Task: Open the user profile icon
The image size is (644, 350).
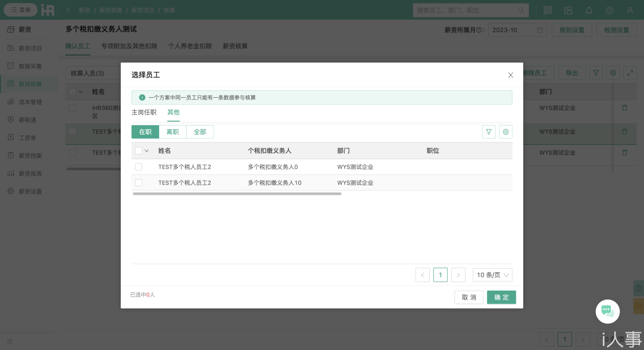Action: 630,10
